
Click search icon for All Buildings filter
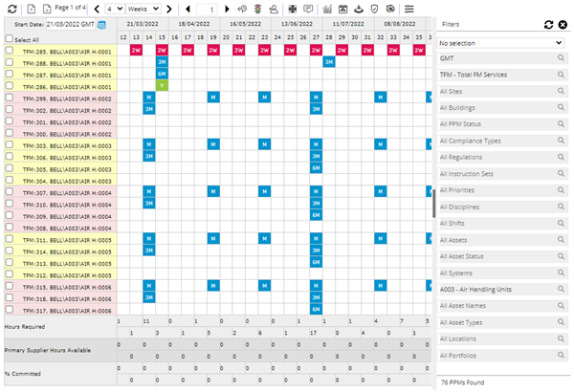pyautogui.click(x=561, y=107)
